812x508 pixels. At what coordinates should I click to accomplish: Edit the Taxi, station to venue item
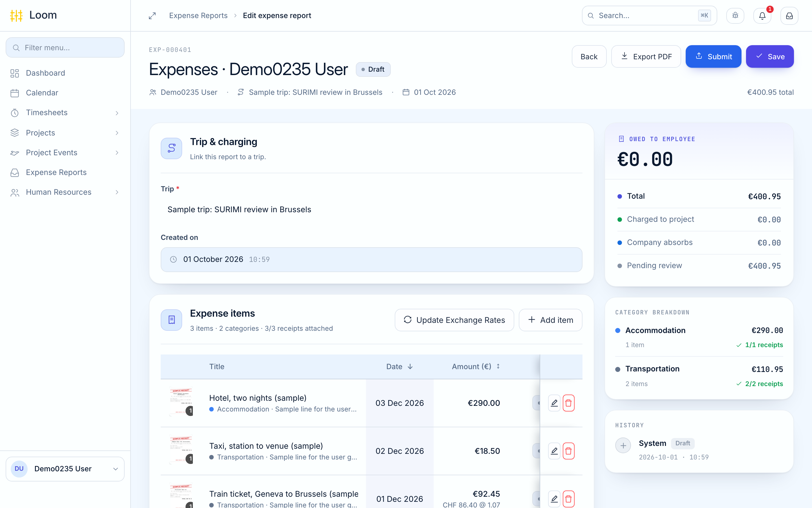(x=554, y=451)
